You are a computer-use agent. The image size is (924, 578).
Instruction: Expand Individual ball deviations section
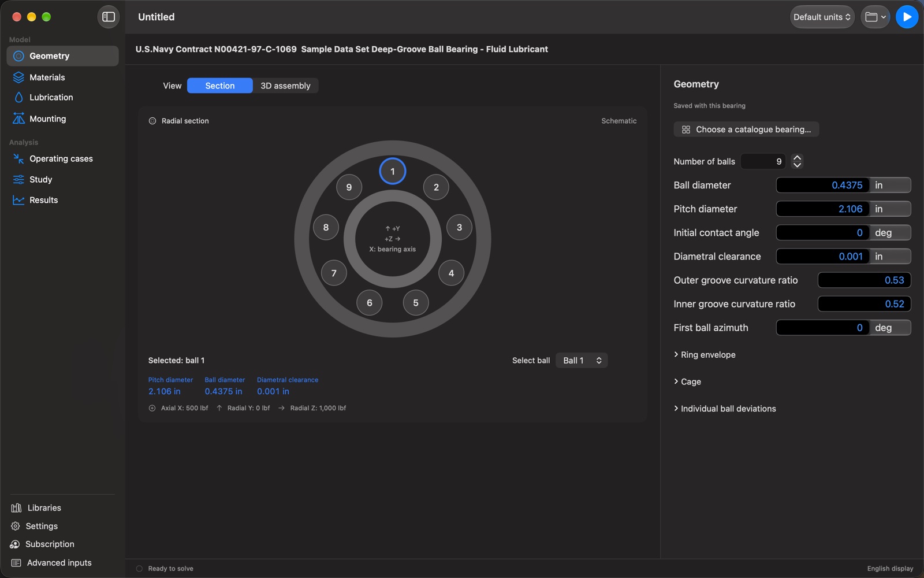[x=725, y=409]
